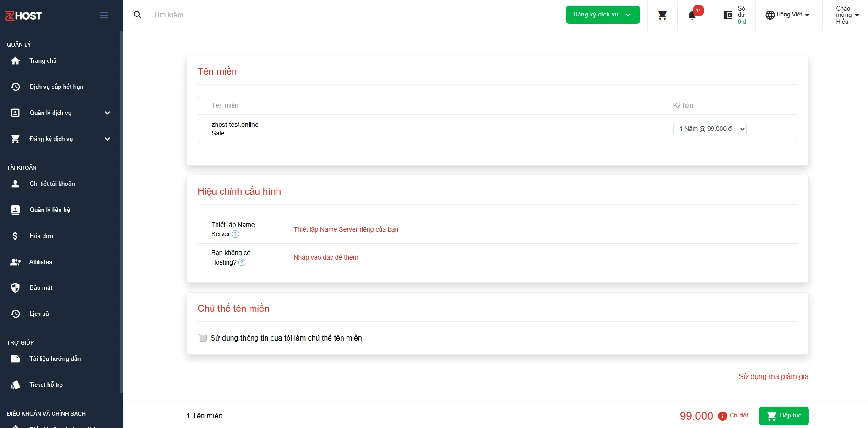Collapse sidebar with hamburger menu icon

point(104,15)
